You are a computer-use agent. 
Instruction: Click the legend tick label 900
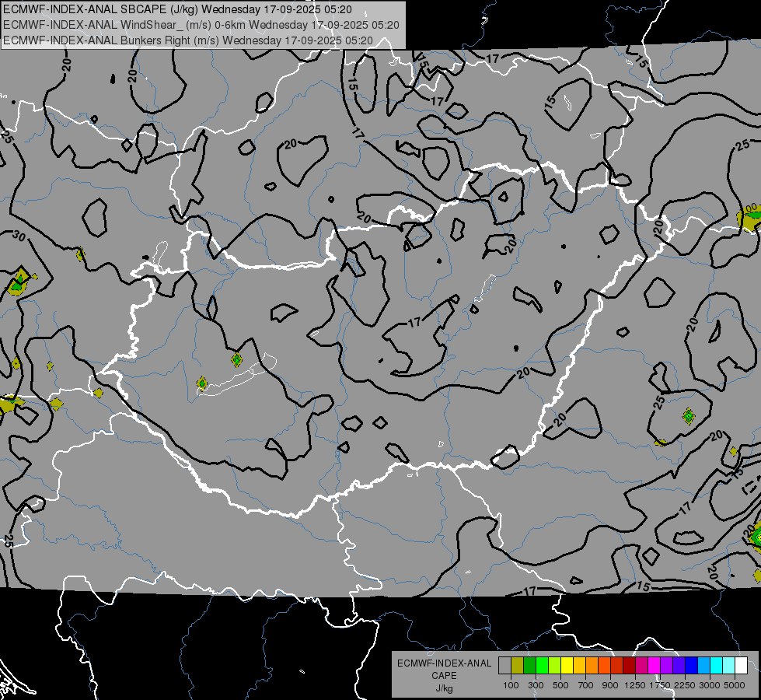tap(610, 685)
